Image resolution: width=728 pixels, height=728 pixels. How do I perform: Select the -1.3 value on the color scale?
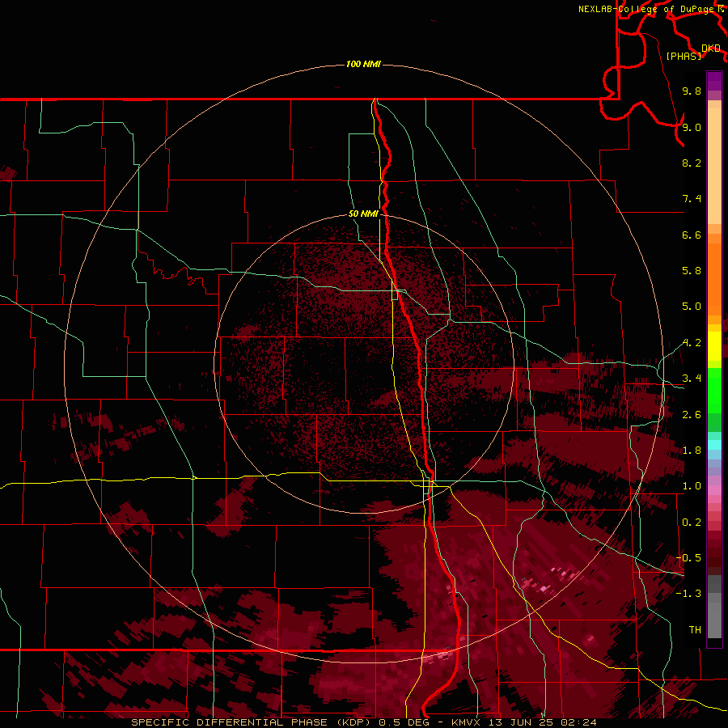point(688,594)
